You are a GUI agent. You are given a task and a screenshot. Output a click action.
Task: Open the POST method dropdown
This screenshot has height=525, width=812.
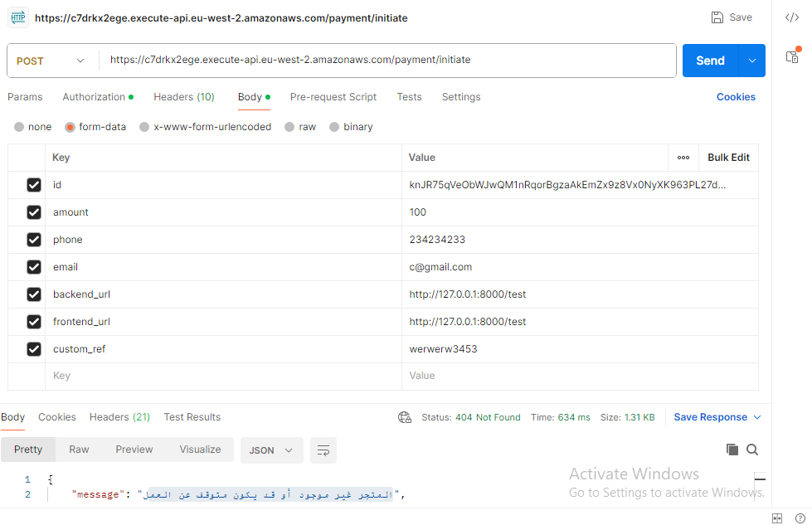51,61
